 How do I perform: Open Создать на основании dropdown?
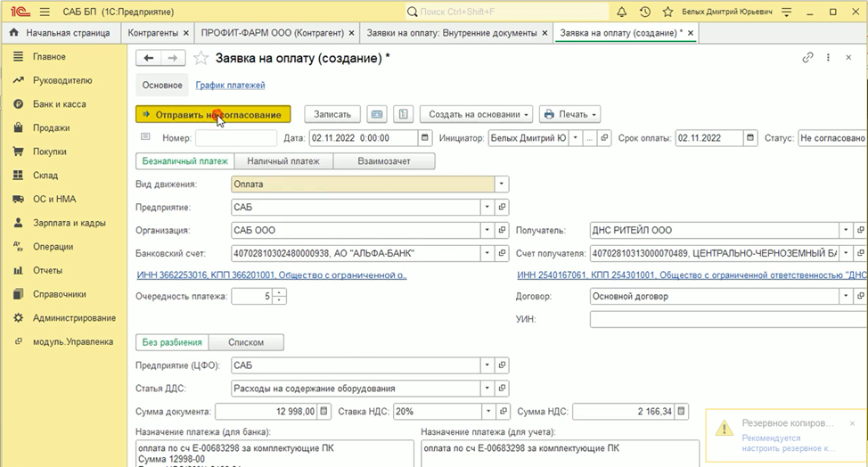pos(476,114)
